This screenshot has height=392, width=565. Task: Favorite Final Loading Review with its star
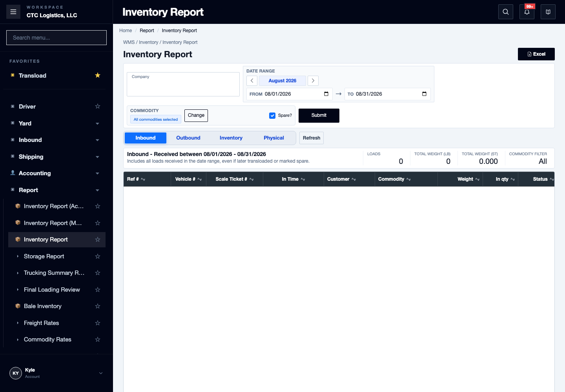tap(98, 290)
